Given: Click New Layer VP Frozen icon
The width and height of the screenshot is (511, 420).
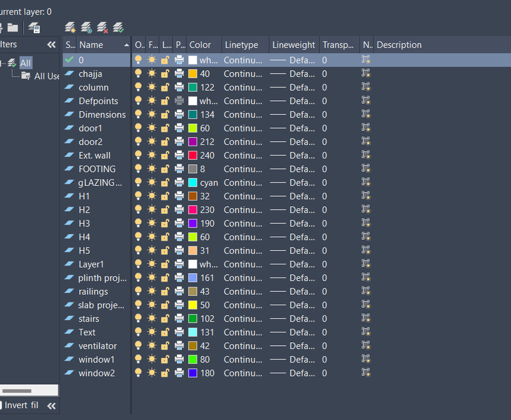Looking at the screenshot, I should (86, 27).
